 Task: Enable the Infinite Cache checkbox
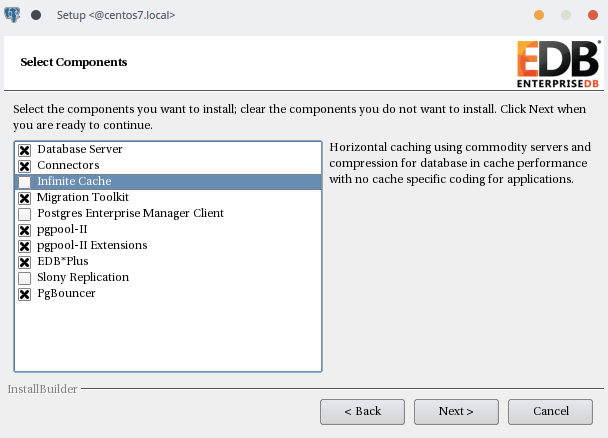pos(24,182)
